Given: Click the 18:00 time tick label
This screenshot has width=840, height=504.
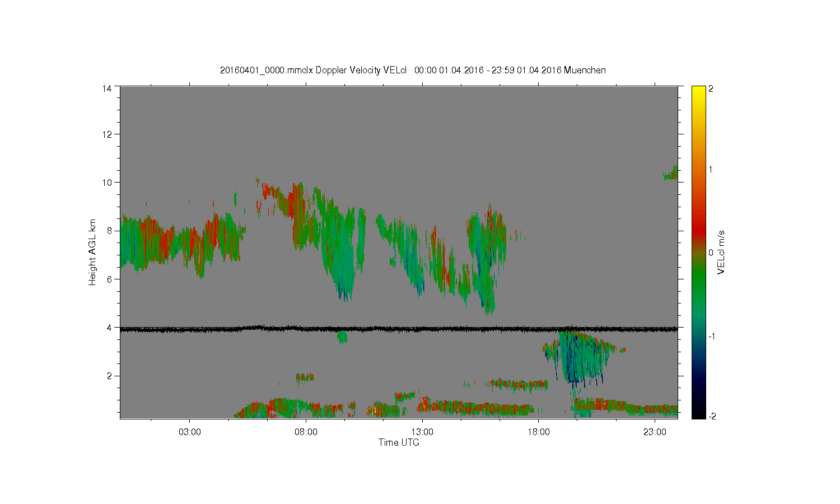Looking at the screenshot, I should (x=539, y=432).
